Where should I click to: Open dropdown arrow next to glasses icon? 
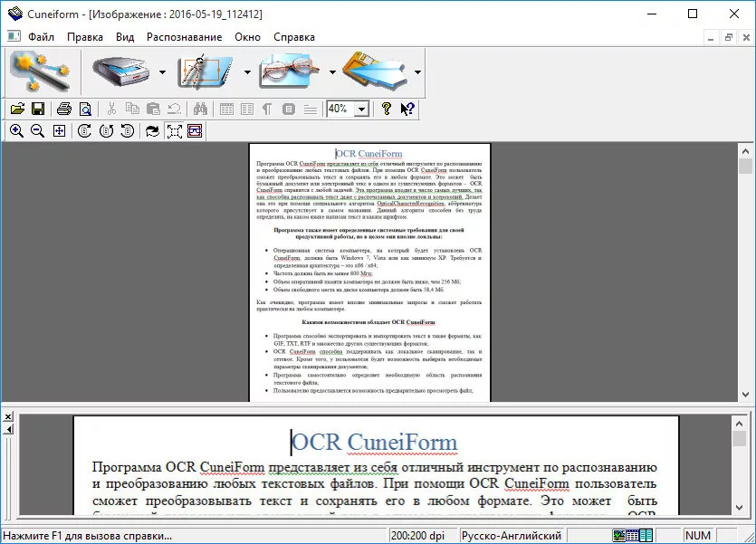coord(332,72)
